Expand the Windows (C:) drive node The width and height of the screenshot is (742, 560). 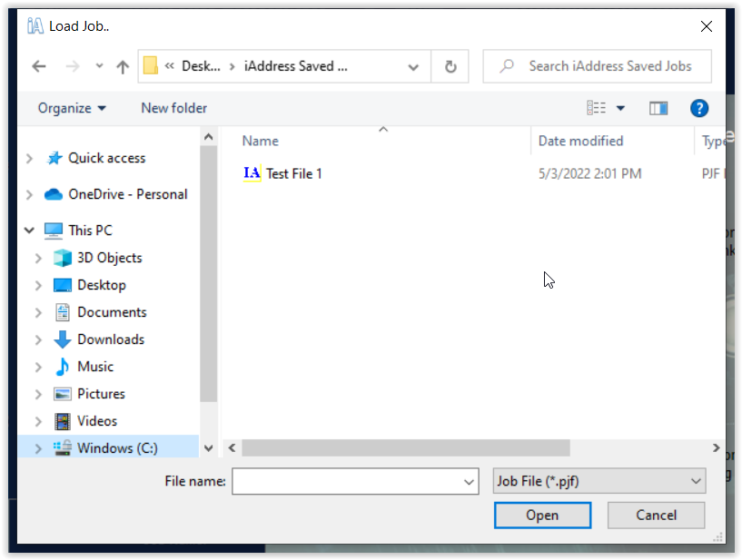coord(38,448)
